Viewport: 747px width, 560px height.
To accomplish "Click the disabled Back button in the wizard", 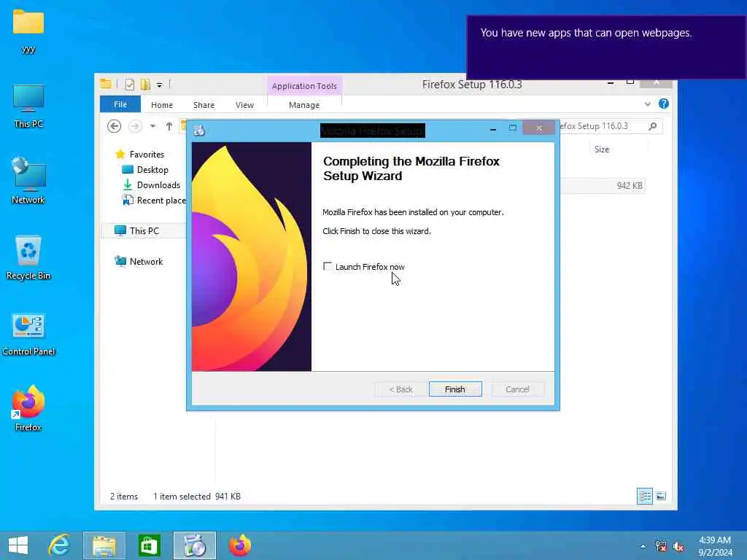I will click(400, 389).
